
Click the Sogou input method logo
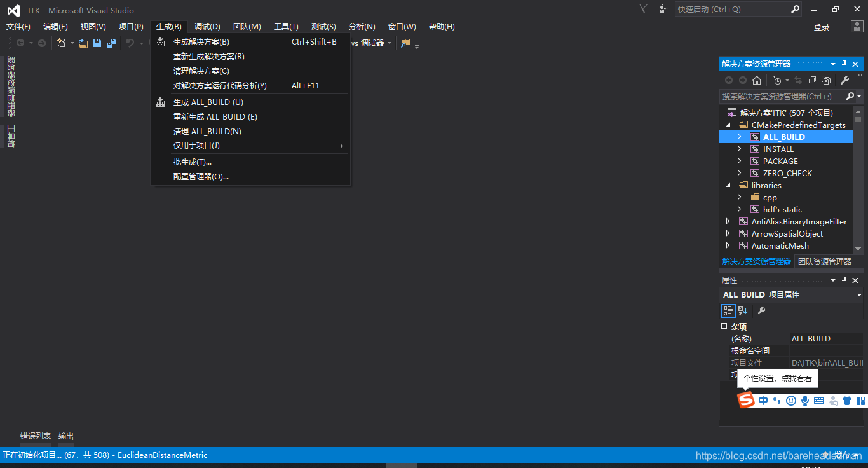[746, 400]
